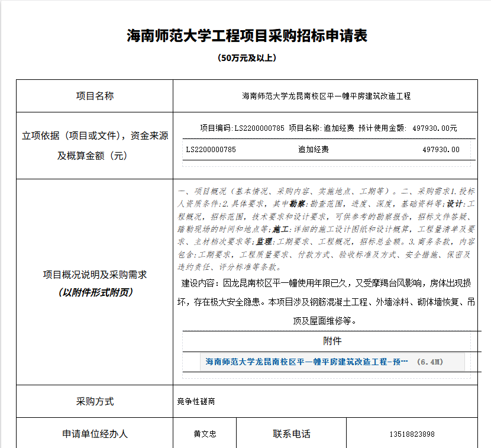Click the 项目概况说明及采购需求 label
Viewport: 491px width, 448px height.
95,275
